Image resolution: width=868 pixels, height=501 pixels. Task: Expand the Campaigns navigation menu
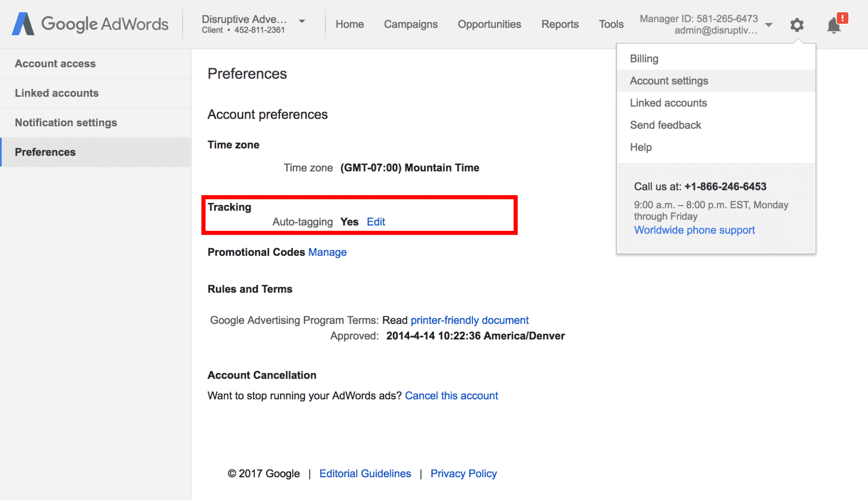coord(411,24)
